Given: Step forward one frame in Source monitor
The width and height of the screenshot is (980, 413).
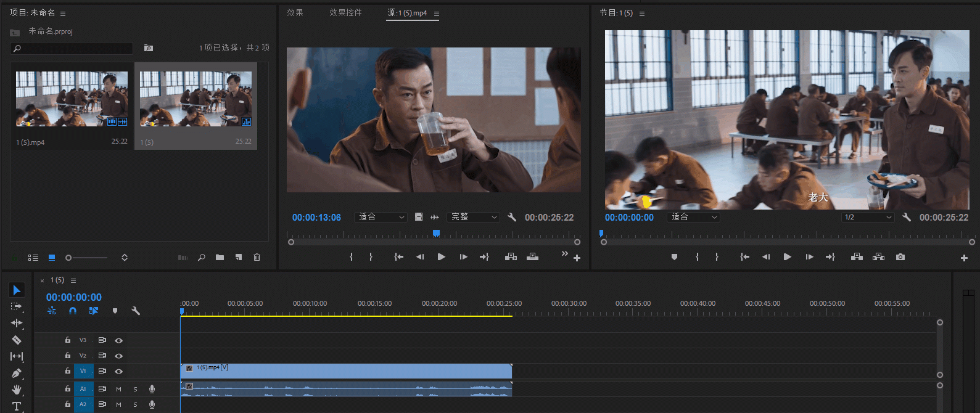Looking at the screenshot, I should [x=463, y=257].
